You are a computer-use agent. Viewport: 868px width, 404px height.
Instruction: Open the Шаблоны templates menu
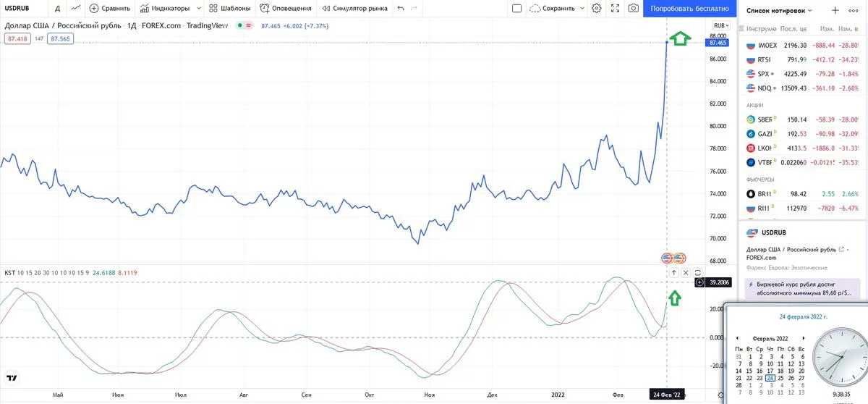pos(229,9)
